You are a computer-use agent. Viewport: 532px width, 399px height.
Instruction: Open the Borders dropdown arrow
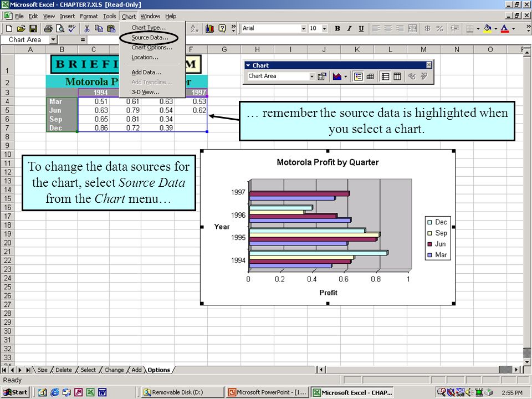click(x=478, y=28)
